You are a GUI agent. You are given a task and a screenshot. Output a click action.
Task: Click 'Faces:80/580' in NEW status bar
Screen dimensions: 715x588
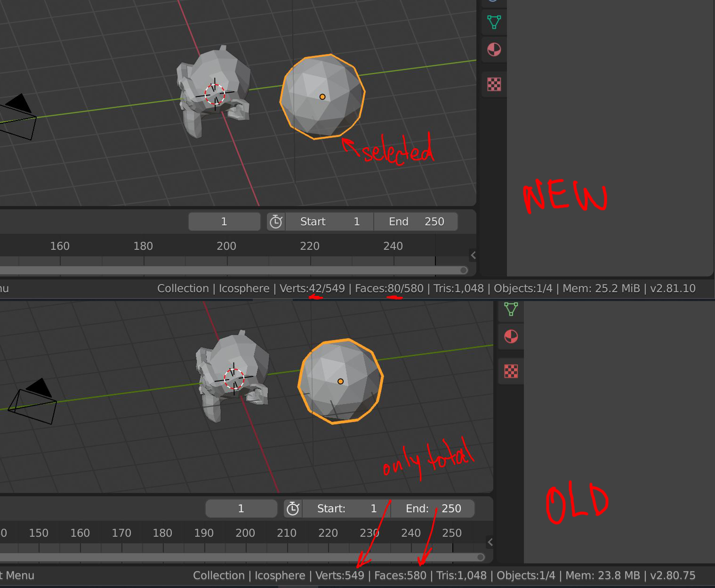389,288
